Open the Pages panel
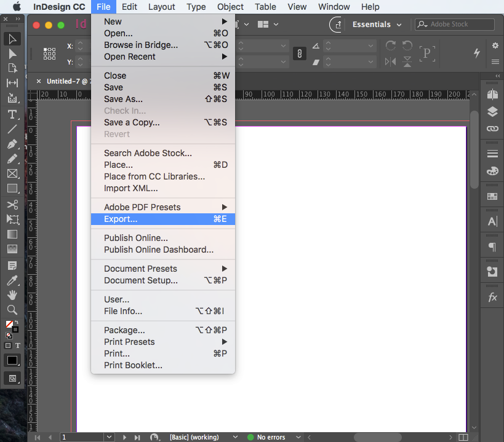The width and height of the screenshot is (504, 442). pyautogui.click(x=492, y=94)
